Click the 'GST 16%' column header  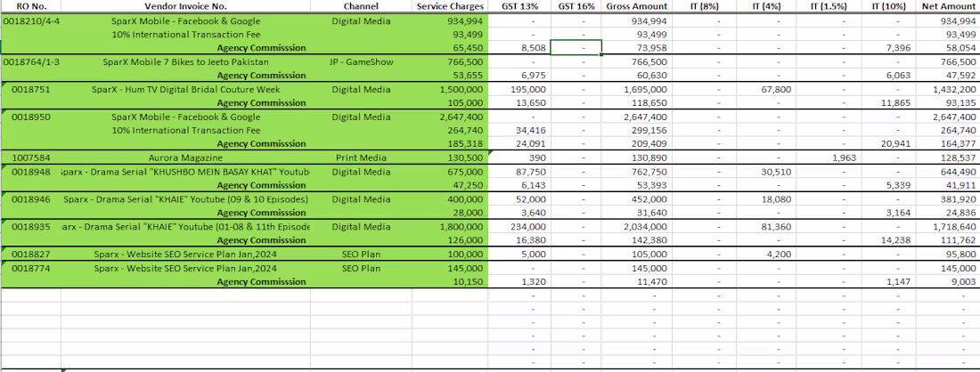pos(576,6)
